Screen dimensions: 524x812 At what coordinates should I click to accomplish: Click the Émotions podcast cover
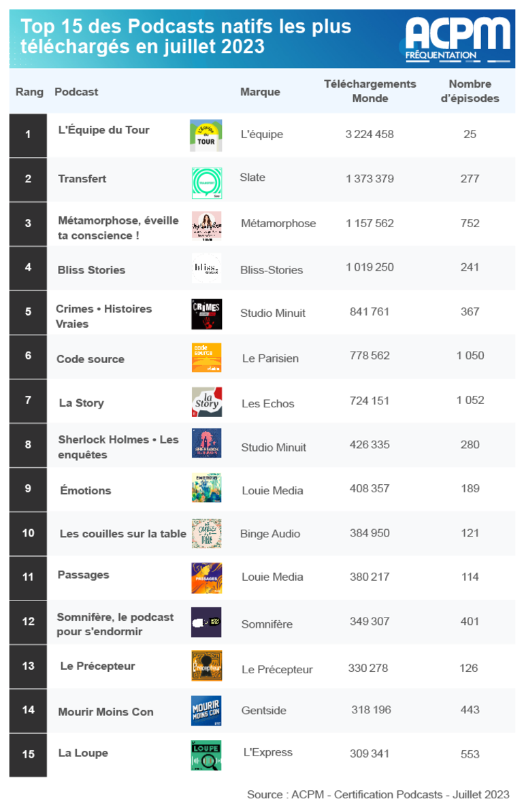(x=206, y=488)
